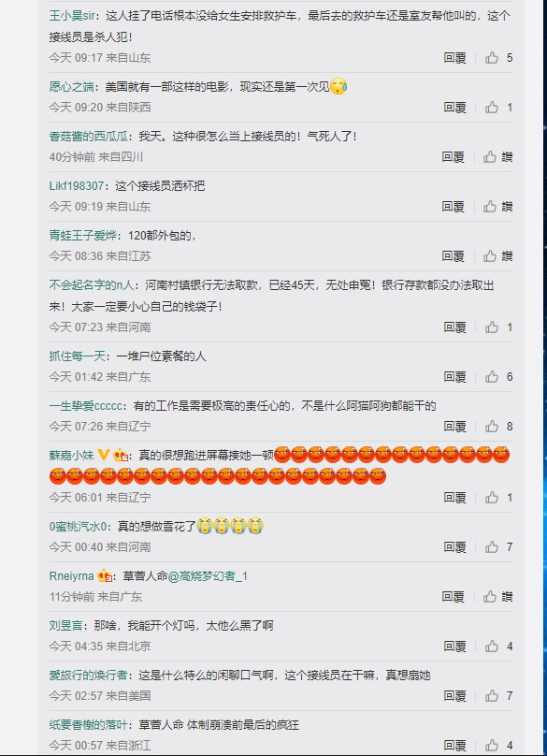Screen dimensions: 547x756
Task: Click thumbs-up on 0蜜桃汽水0's comment
Action: coord(492,546)
